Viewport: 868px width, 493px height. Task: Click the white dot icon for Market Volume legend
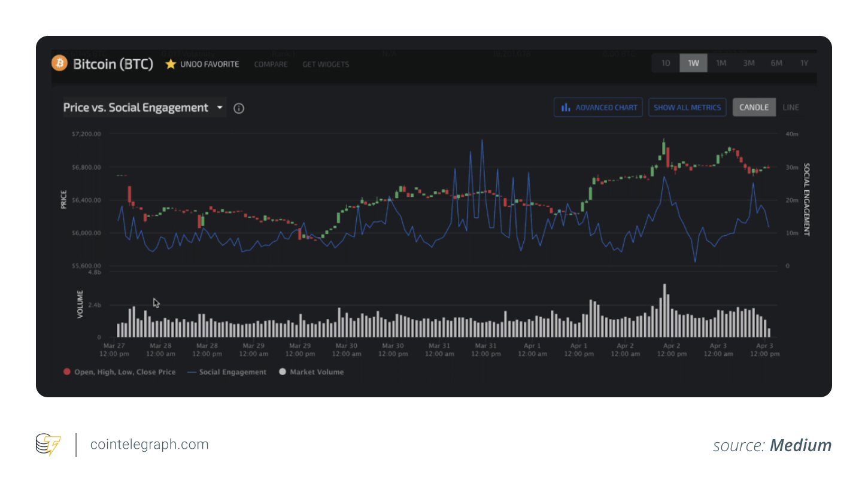tap(282, 372)
